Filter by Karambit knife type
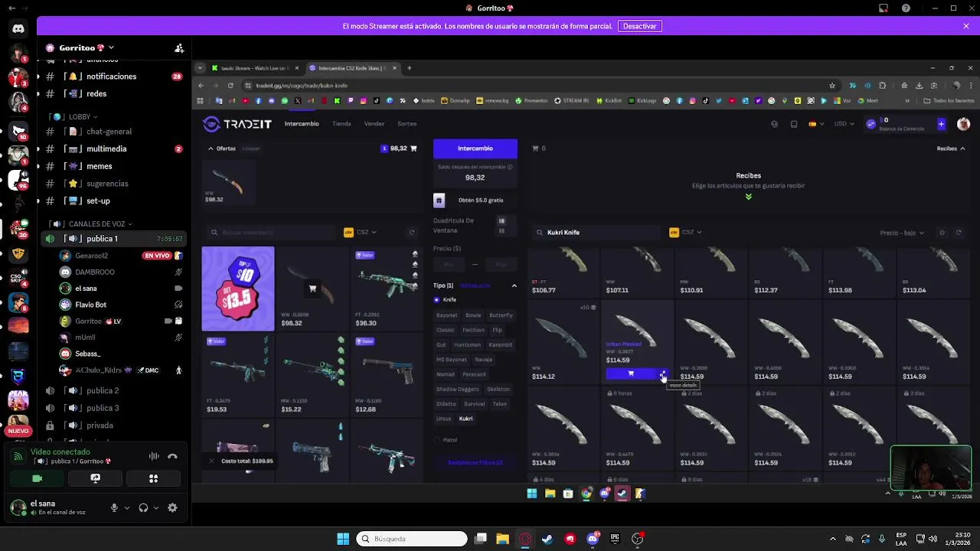This screenshot has height=551, width=980. [501, 344]
